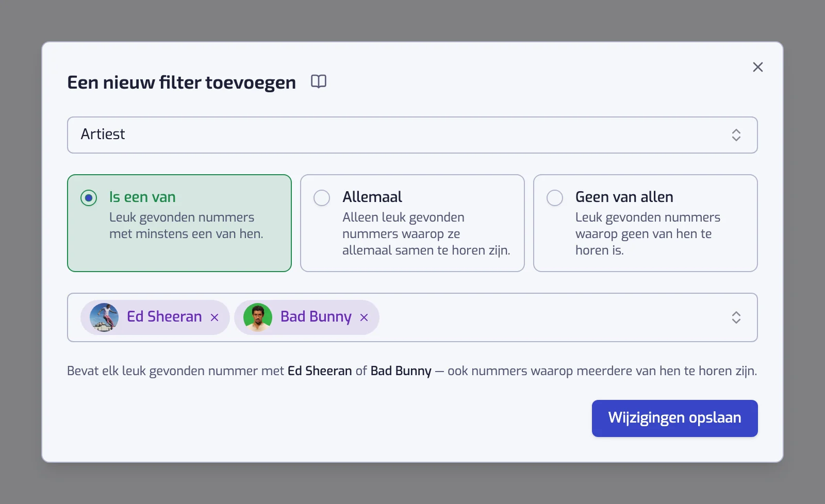825x504 pixels.
Task: Select the 'Is een van' radio button
Action: pos(89,198)
